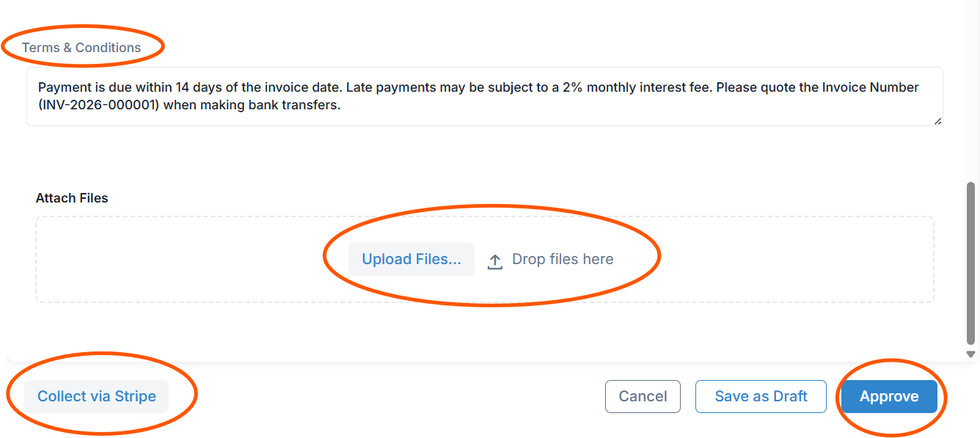
Task: Approve the invoice
Action: [x=889, y=396]
